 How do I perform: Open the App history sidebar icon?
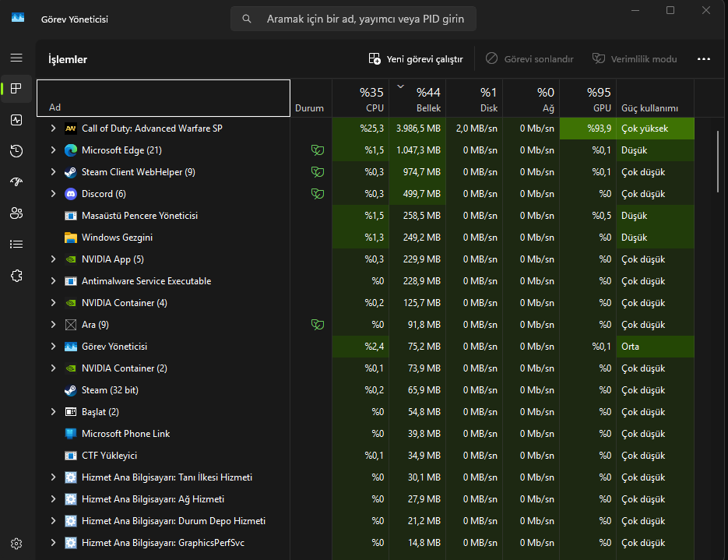point(16,151)
